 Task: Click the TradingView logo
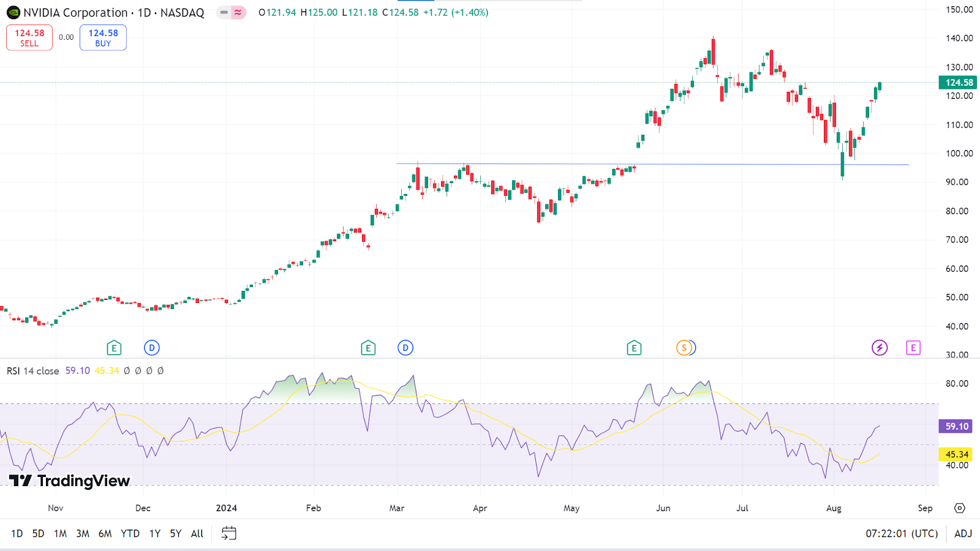[x=69, y=481]
